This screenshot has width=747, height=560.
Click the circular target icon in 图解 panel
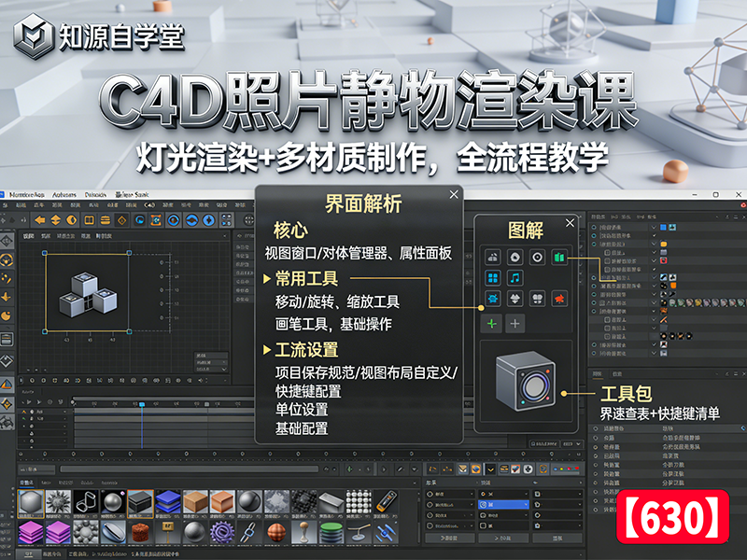click(538, 257)
